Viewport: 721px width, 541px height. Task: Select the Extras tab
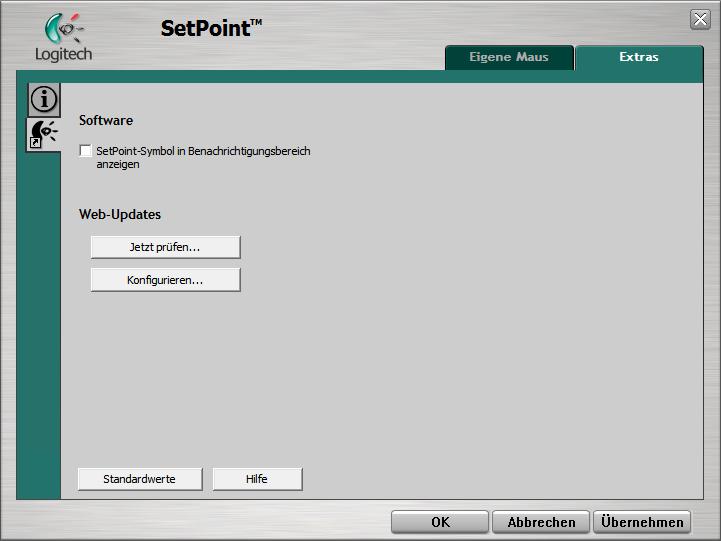point(639,57)
